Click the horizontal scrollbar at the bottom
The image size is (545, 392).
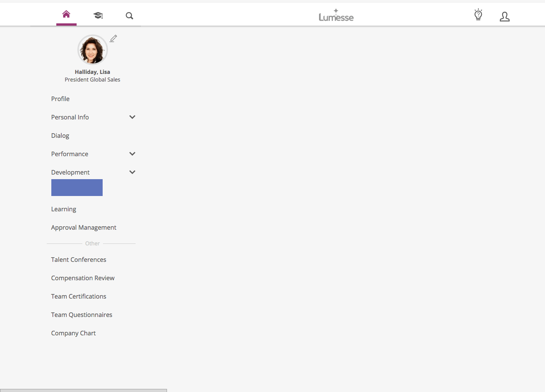click(83, 390)
